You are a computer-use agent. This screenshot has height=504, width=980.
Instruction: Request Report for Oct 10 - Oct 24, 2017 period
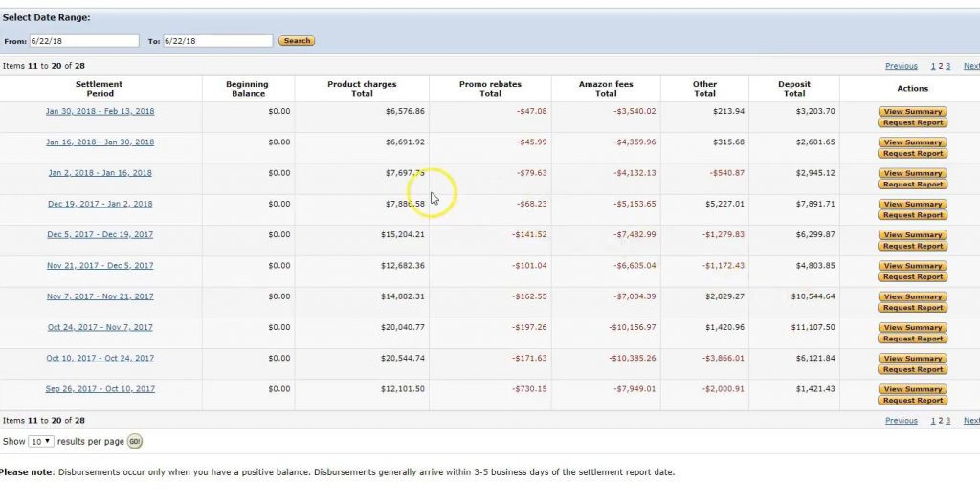tap(912, 369)
